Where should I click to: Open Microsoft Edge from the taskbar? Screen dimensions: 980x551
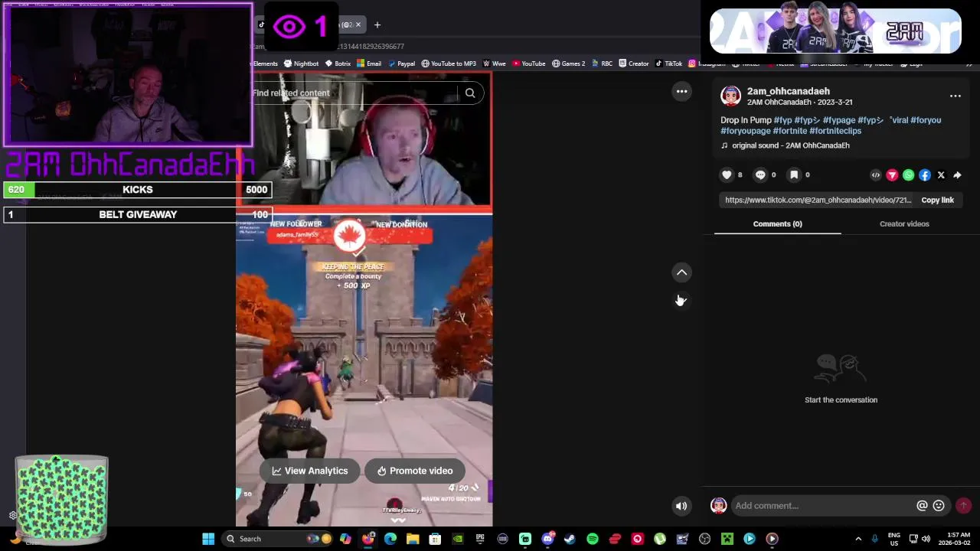[390, 539]
